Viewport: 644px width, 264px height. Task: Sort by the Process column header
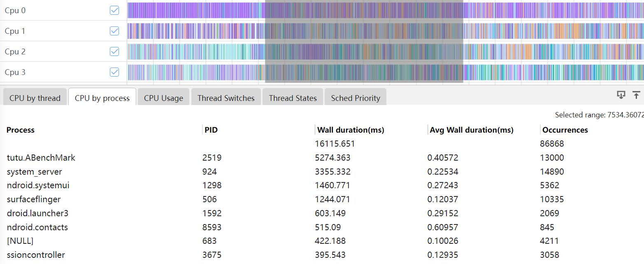(21, 130)
